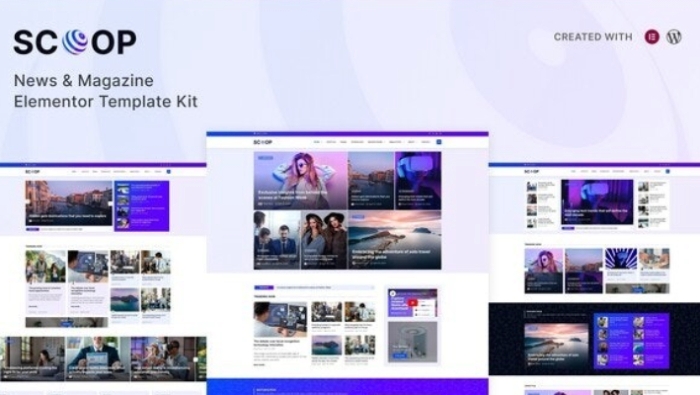The width and height of the screenshot is (700, 395).
Task: Open the VR headset card in center mockup
Action: (x=418, y=180)
